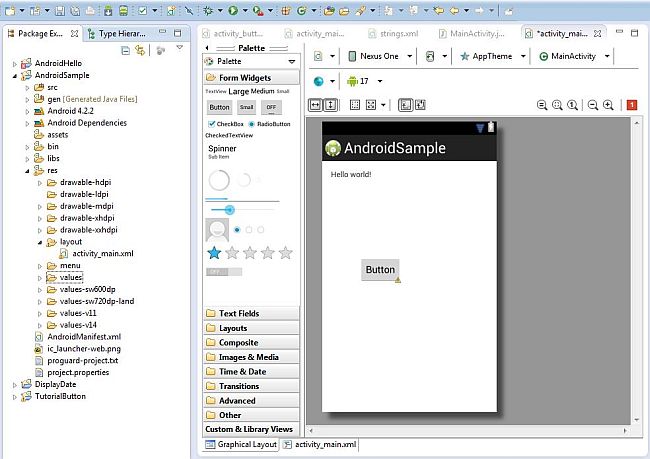Click the SeekBar slider in palette
Screen dimensions: 650x459
[x=243, y=210]
